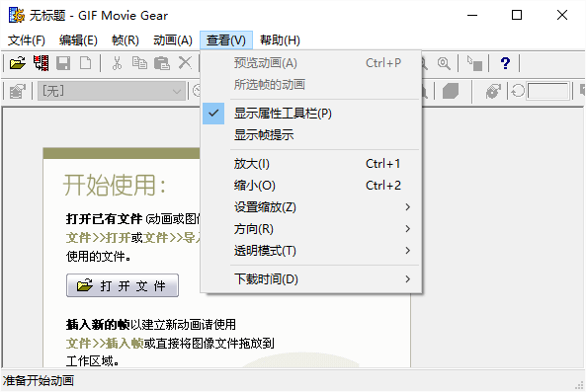Viewport: 586px width, 392px height.
Task: Open the 编辑(E) menu
Action: [78, 39]
